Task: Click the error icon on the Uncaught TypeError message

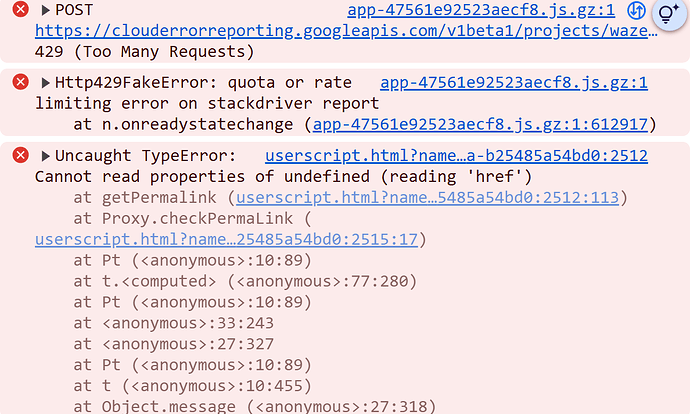Action: pos(20,156)
